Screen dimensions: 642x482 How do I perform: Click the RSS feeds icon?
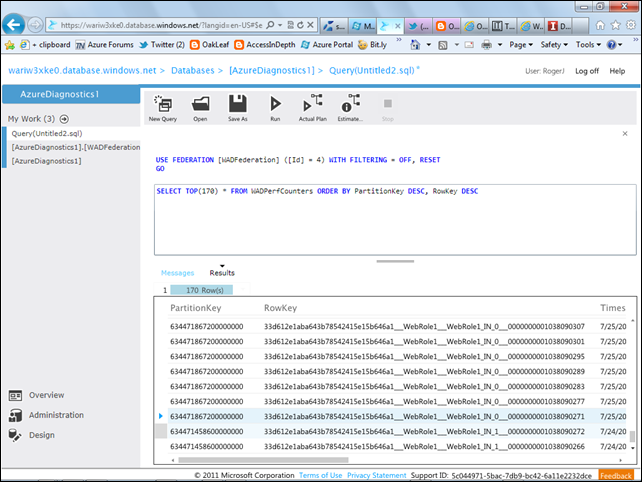(x=443, y=45)
